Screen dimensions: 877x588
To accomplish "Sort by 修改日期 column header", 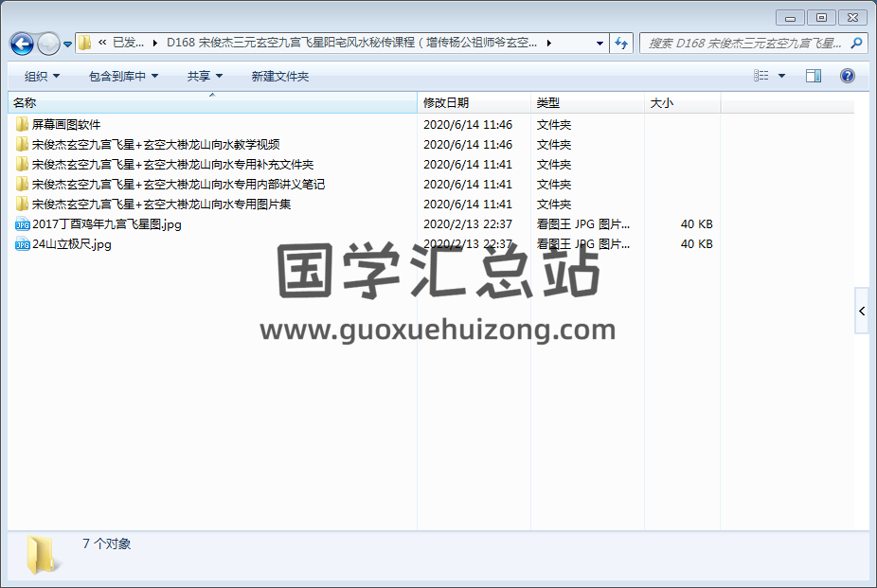I will pos(474,103).
